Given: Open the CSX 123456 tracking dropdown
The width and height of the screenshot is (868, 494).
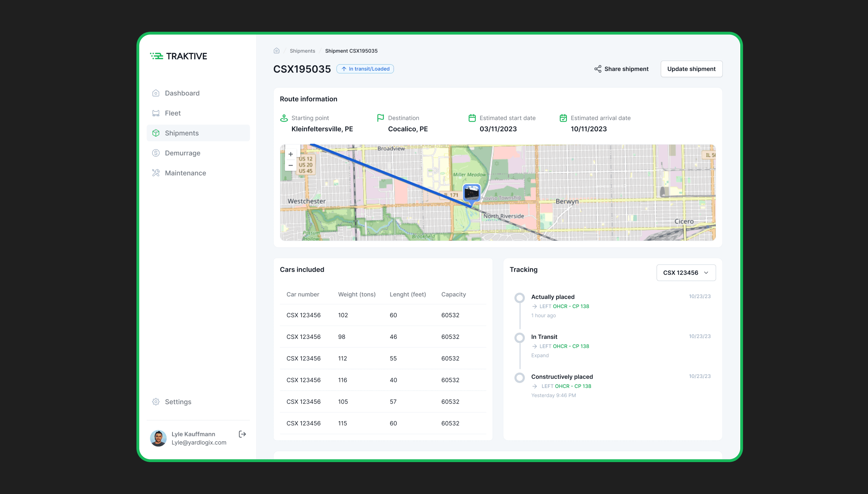Looking at the screenshot, I should pyautogui.click(x=686, y=273).
